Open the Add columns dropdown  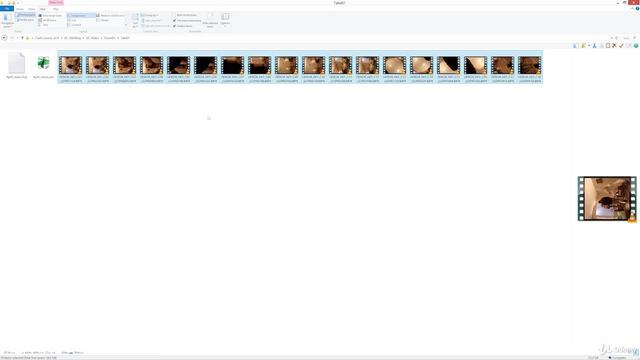[x=152, y=20]
